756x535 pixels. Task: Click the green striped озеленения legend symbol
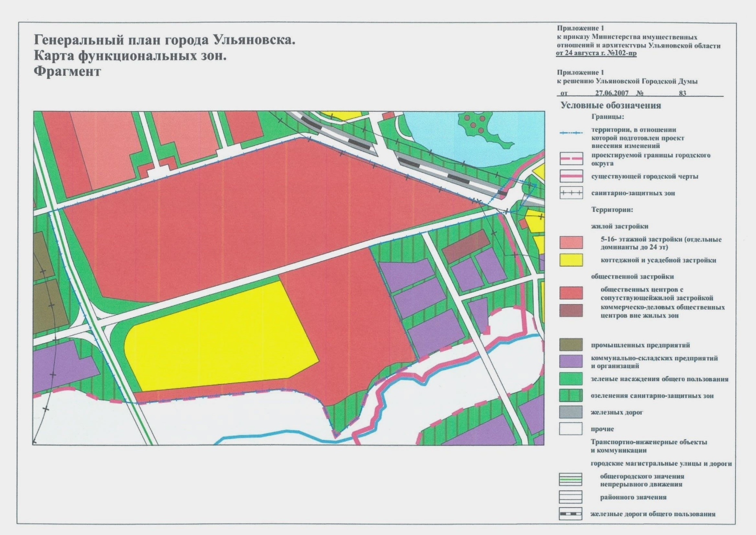(571, 395)
